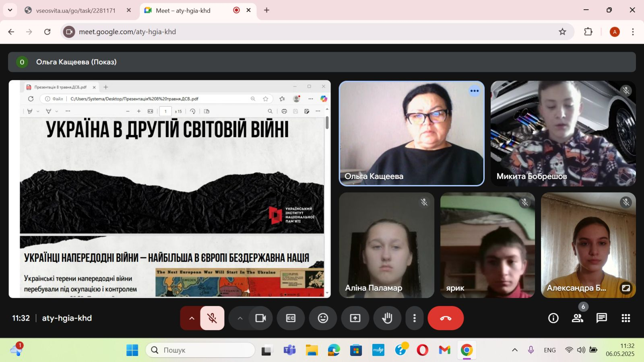Click the Present now share screen icon
Viewport: 644px width, 362px height.
click(x=355, y=318)
